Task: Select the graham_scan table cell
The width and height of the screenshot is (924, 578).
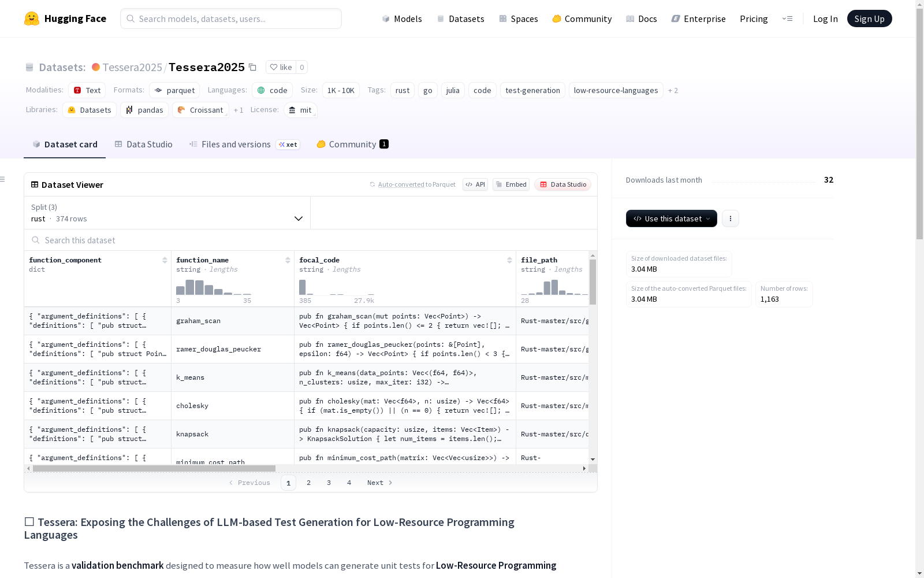Action: click(x=233, y=321)
